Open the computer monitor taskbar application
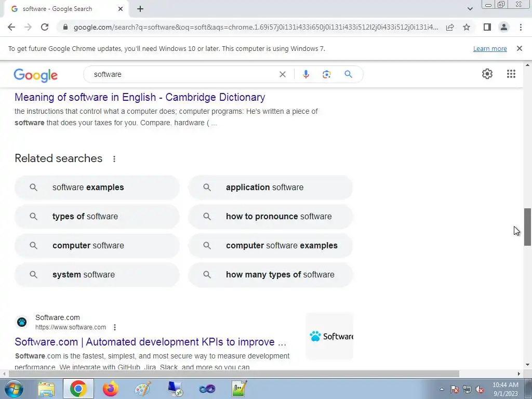This screenshot has height=399, width=532. pos(176,389)
